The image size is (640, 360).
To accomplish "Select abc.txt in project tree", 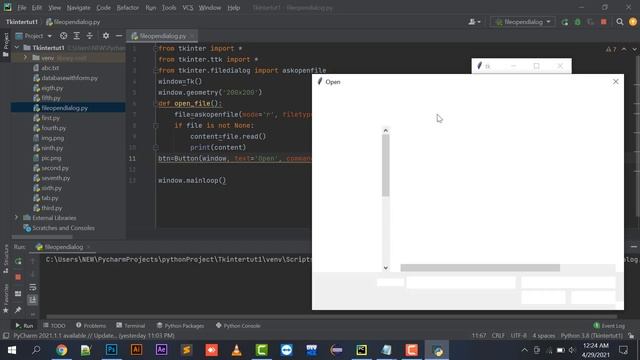I will [x=50, y=68].
